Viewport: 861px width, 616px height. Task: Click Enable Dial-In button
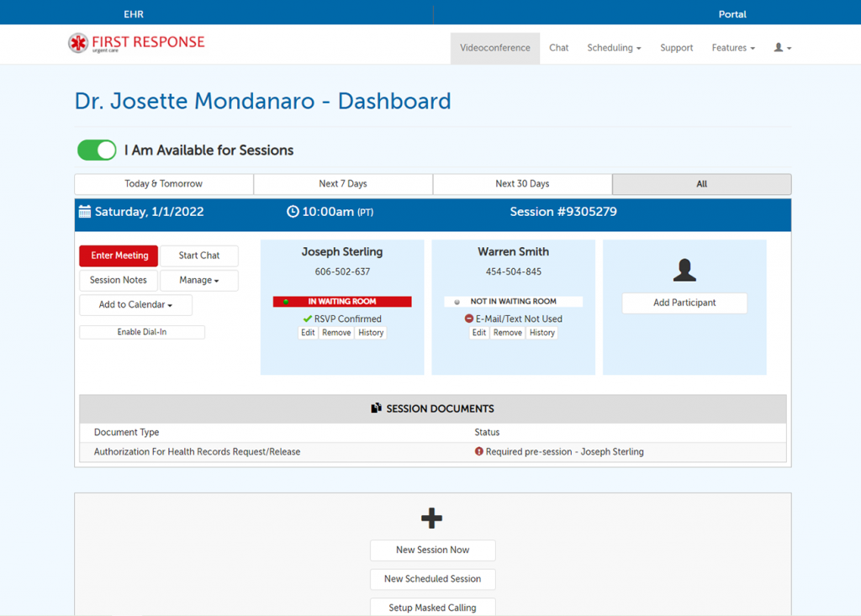point(141,332)
